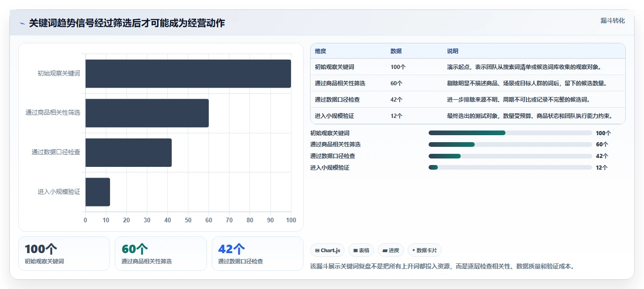644x289 pixels.
Task: Click table value 12个
Action: coord(396,116)
